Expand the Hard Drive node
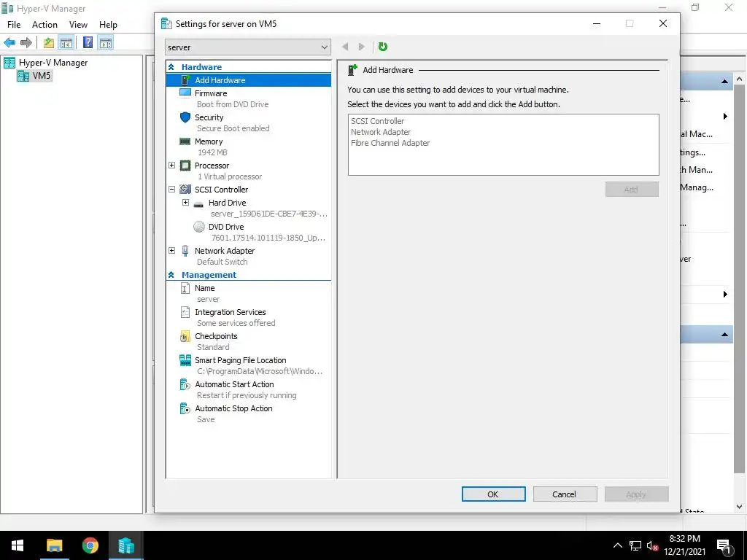The height and width of the screenshot is (560, 747). [x=186, y=203]
